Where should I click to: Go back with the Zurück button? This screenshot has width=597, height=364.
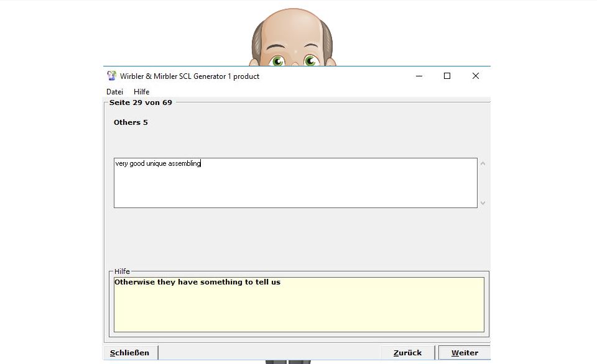click(407, 353)
